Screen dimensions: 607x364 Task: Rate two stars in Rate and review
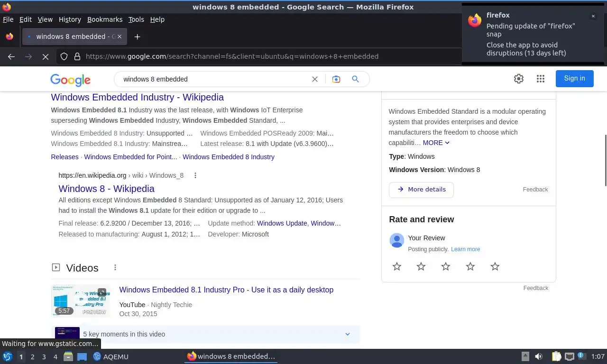[421, 266]
